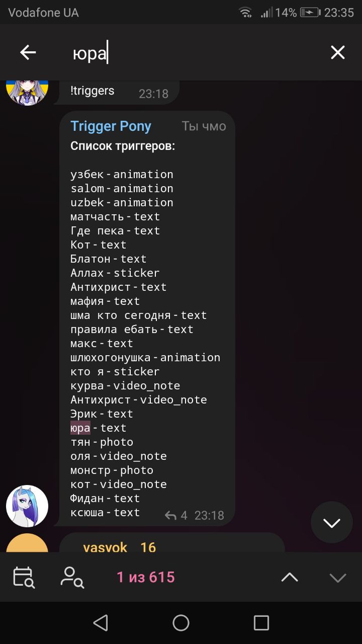
Task: Tap the back arrow in search bar
Action: (x=28, y=52)
